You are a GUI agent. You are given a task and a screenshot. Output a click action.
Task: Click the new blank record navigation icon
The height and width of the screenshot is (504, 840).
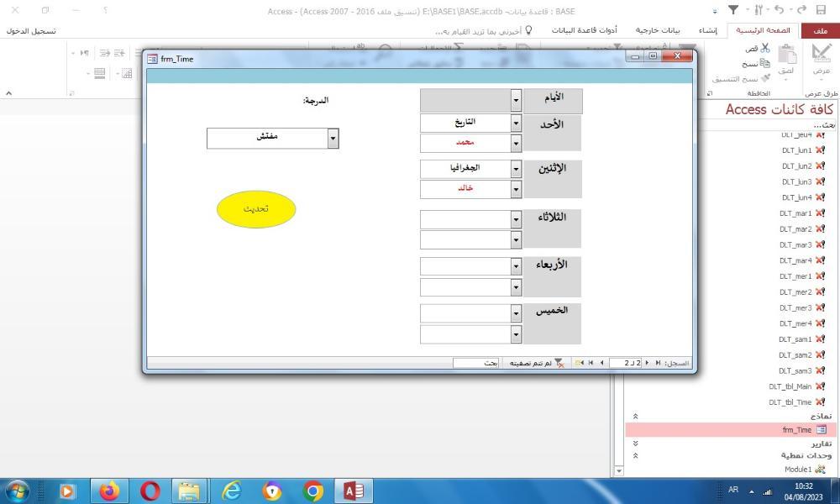coord(579,363)
